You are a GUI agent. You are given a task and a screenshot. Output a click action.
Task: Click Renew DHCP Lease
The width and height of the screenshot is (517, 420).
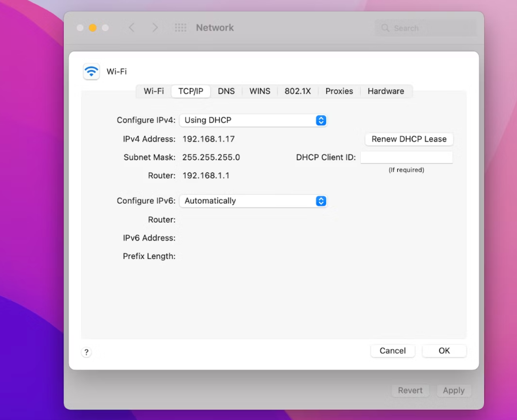409,139
